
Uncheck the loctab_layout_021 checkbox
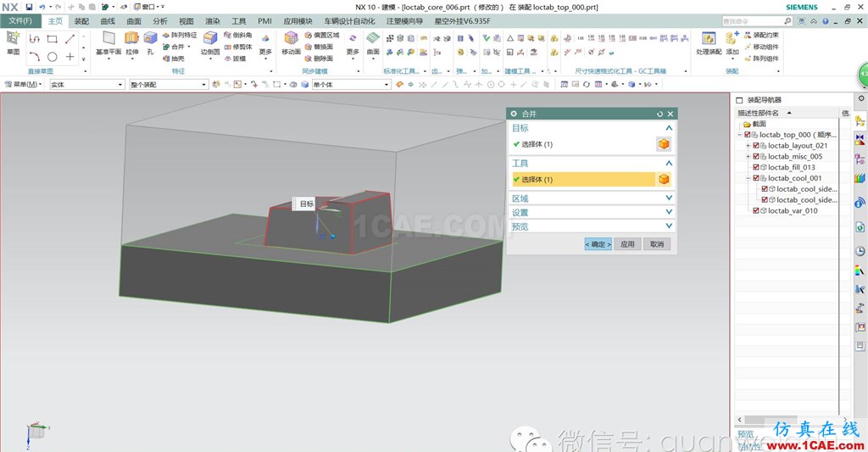[756, 146]
